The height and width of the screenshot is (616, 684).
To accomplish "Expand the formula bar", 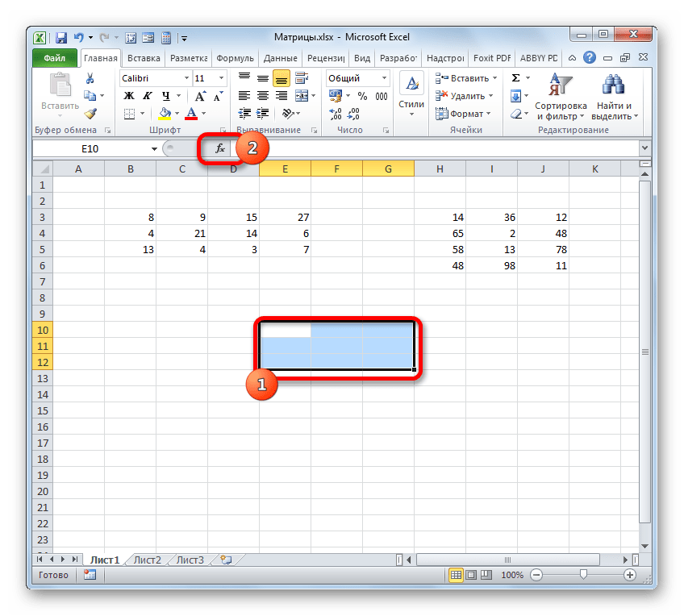I will pos(644,148).
